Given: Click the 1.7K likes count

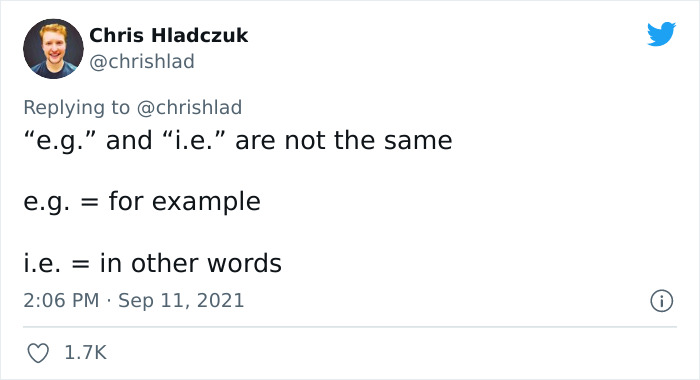Looking at the screenshot, I should coord(85,353).
